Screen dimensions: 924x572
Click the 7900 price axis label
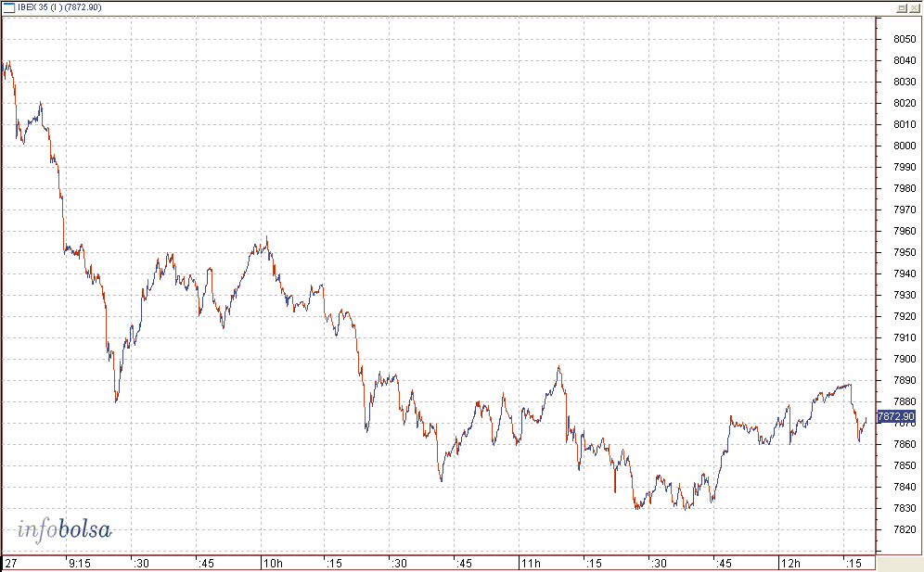coord(905,359)
